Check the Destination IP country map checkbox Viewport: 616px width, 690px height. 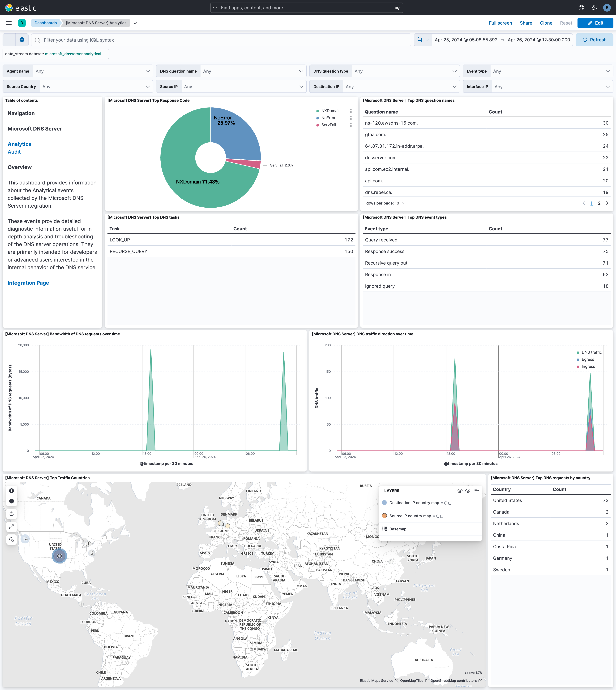click(x=450, y=503)
